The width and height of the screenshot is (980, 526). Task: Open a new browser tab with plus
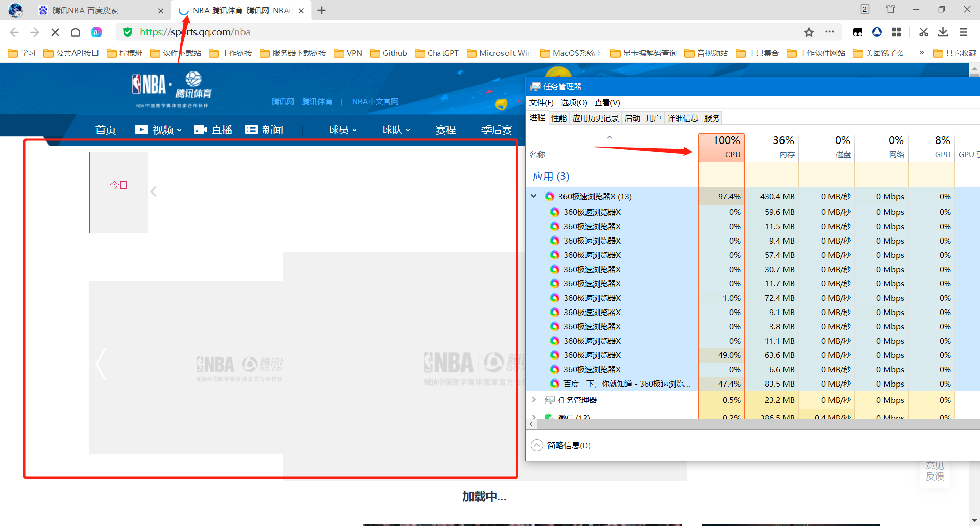[x=322, y=10]
